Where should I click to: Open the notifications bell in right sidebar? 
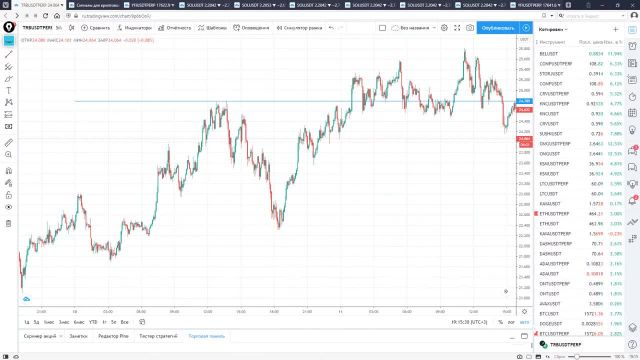(x=632, y=200)
